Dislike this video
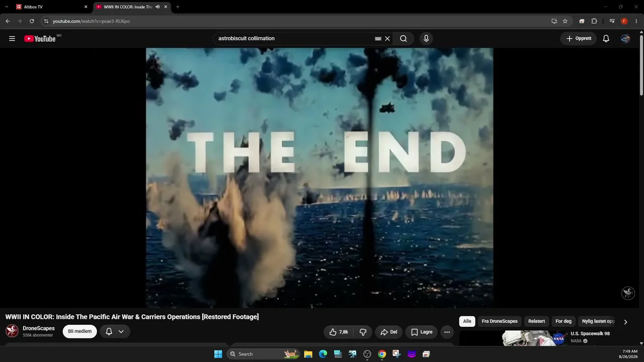This screenshot has height=362, width=644. tap(363, 332)
